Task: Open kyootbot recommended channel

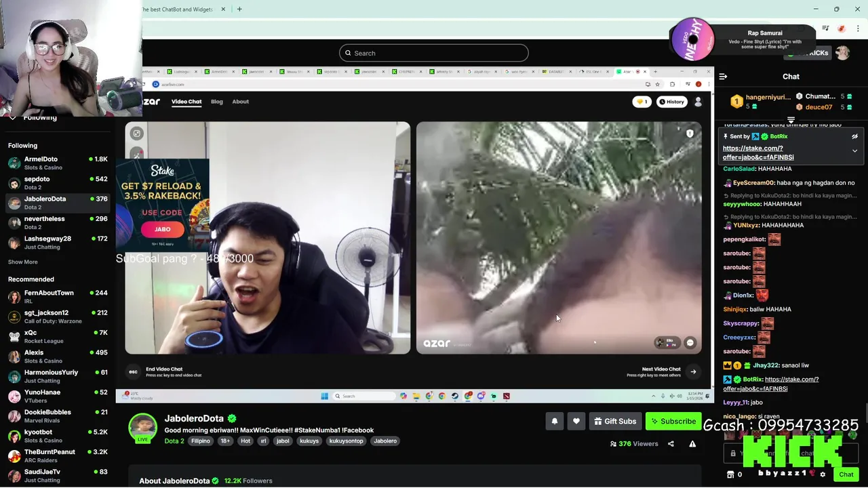Action: coord(58,436)
